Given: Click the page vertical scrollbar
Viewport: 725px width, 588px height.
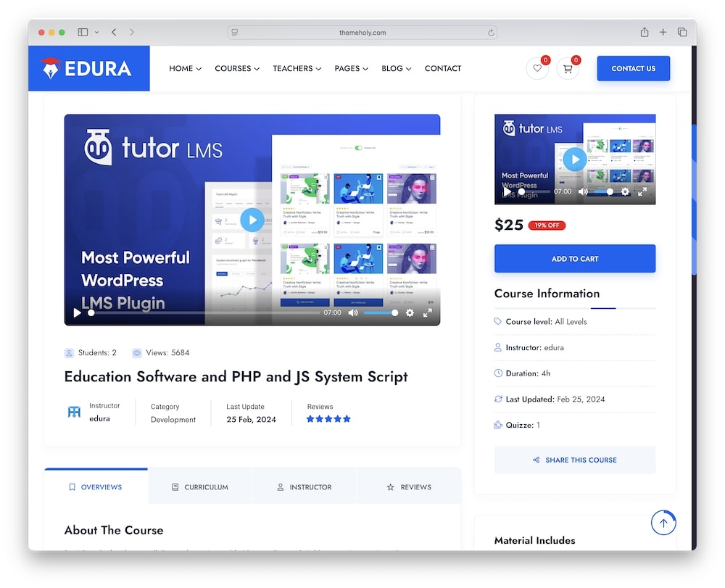Looking at the screenshot, I should tap(694, 199).
